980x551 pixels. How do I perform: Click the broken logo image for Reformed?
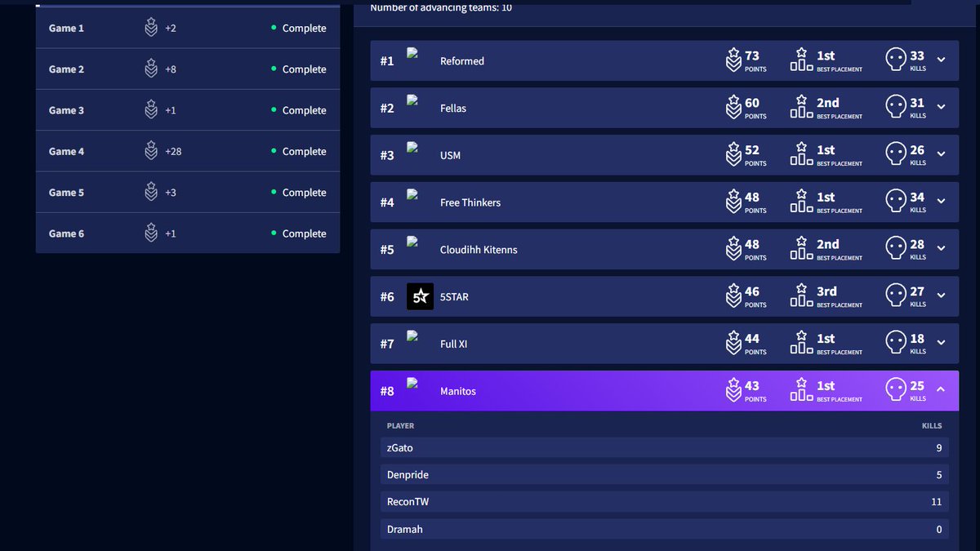(412, 53)
